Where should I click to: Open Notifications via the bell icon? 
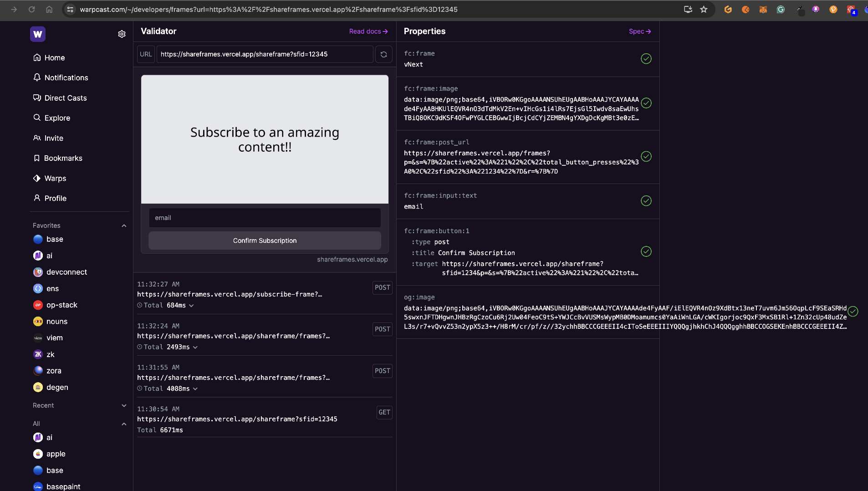click(37, 77)
